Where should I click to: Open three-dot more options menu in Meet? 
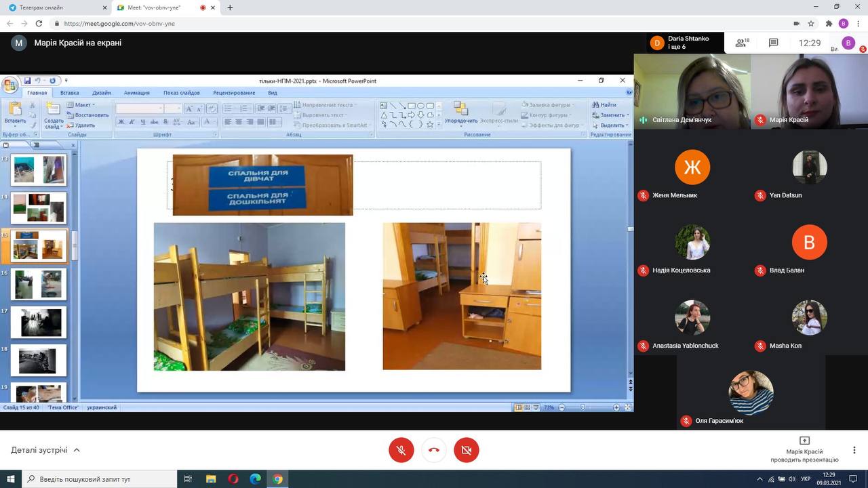pos(854,450)
